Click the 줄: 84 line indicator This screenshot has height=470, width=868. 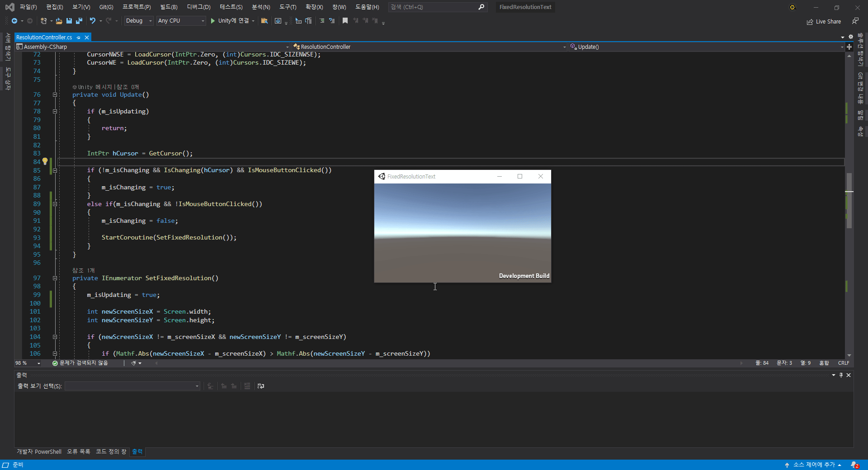[762, 363]
